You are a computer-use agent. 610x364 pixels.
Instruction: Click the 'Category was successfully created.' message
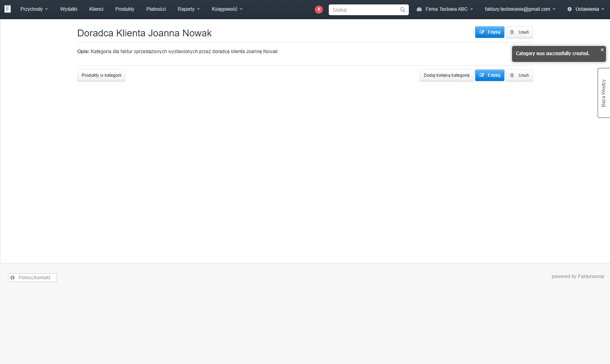[552, 54]
